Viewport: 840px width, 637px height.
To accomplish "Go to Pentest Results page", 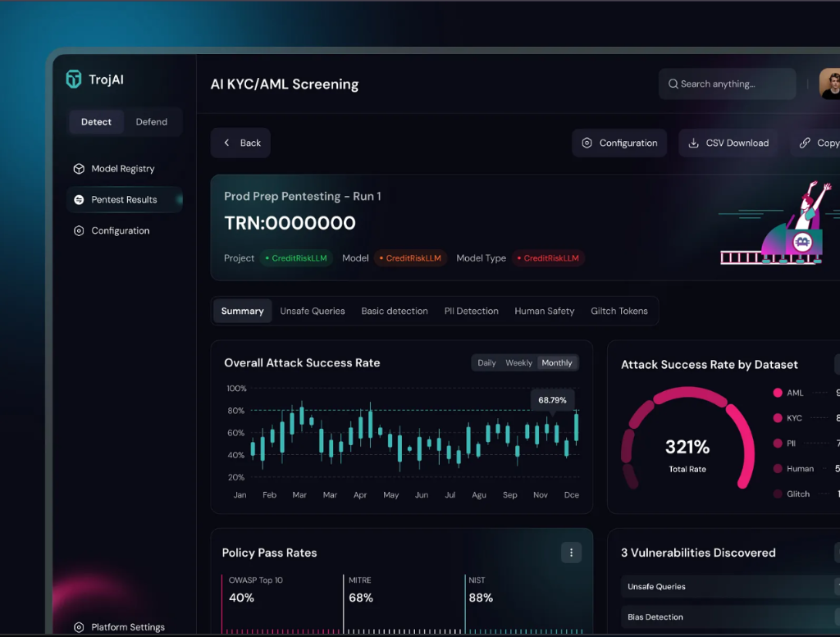I will [x=125, y=200].
